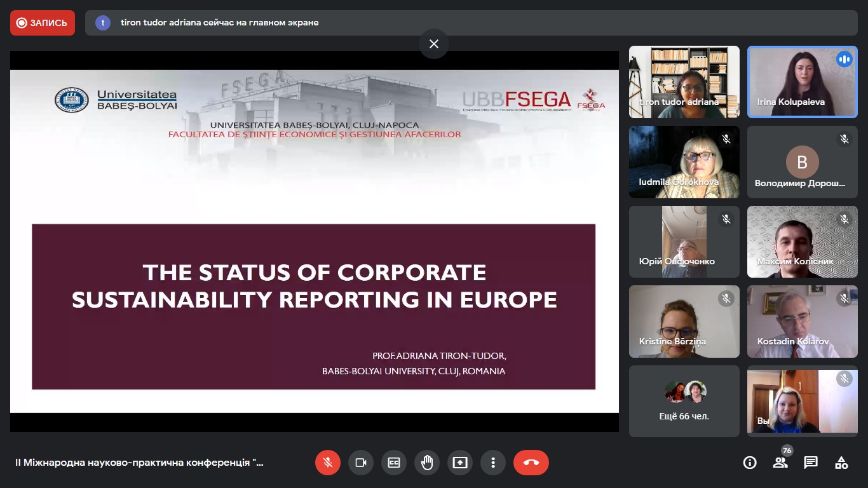Turn on closed captions

394,463
